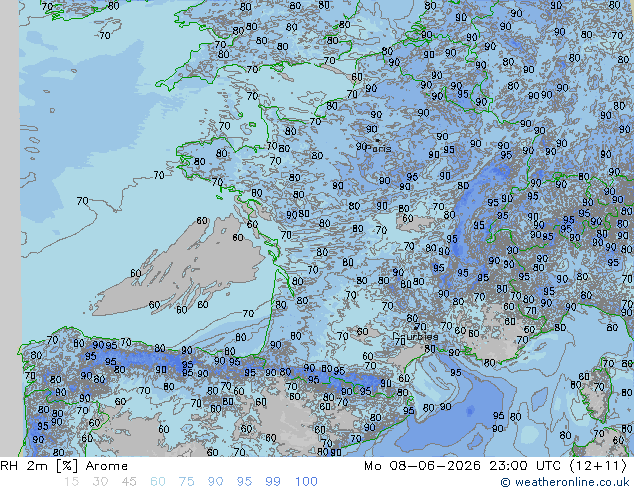Viewport: 634px width, 490px height.
Task: Click legend value 75
Action: (x=186, y=482)
